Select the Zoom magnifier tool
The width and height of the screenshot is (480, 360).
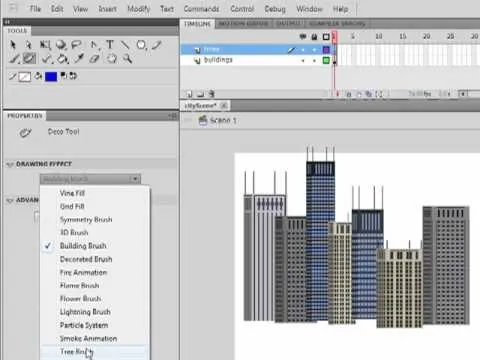point(127,59)
